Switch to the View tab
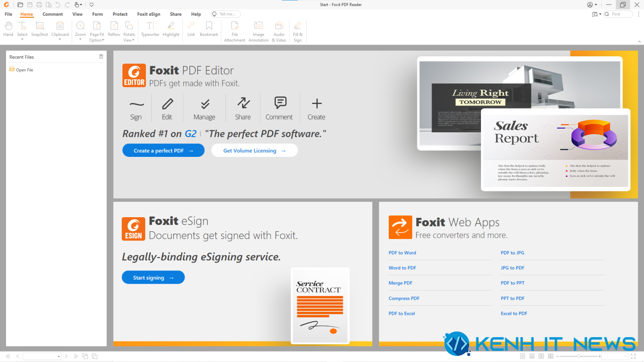This screenshot has height=362, width=644. click(77, 14)
